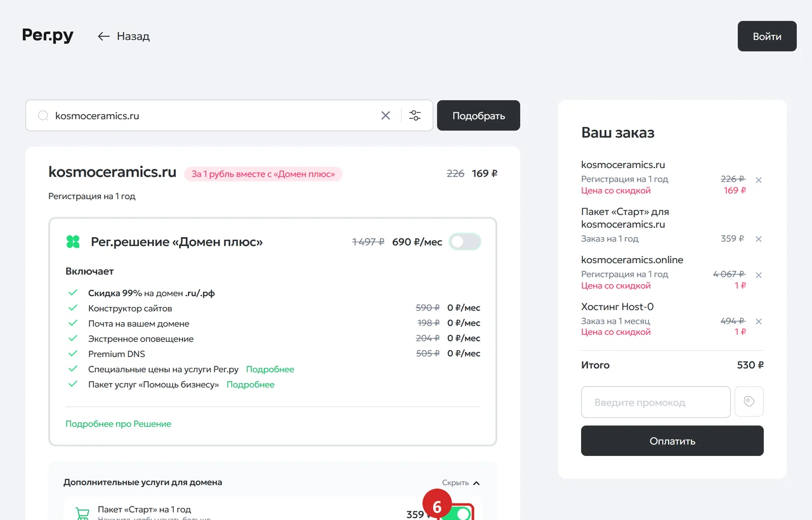Click the checkmark next to Конструктор сайтов
Viewport: 812px width, 520px height.
(73, 308)
